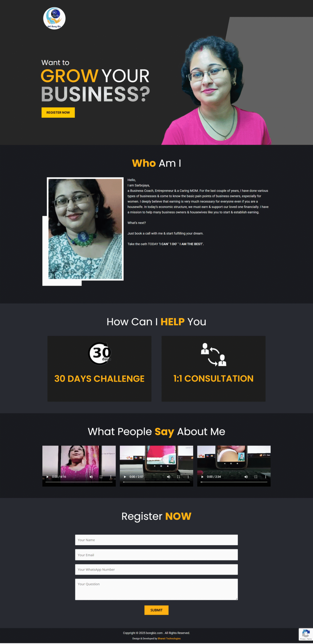Click the reCAPTCHA badge
Image resolution: width=313 pixels, height=644 pixels.
click(x=306, y=634)
